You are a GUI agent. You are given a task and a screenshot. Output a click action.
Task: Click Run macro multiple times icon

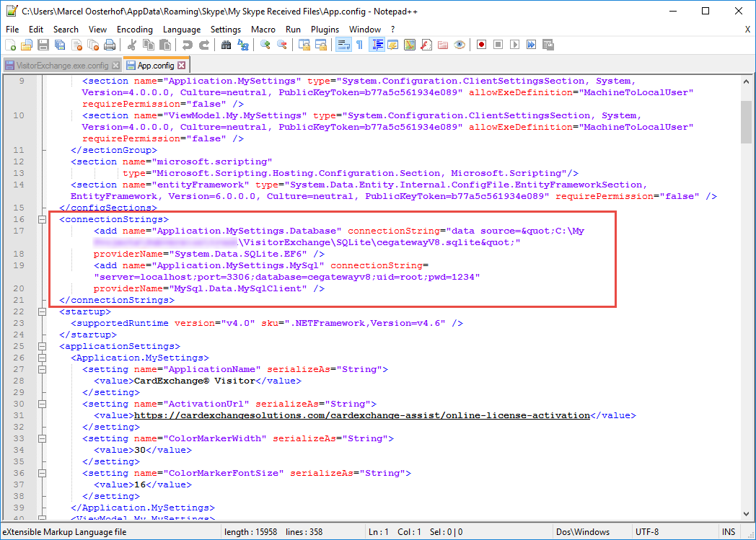point(532,45)
